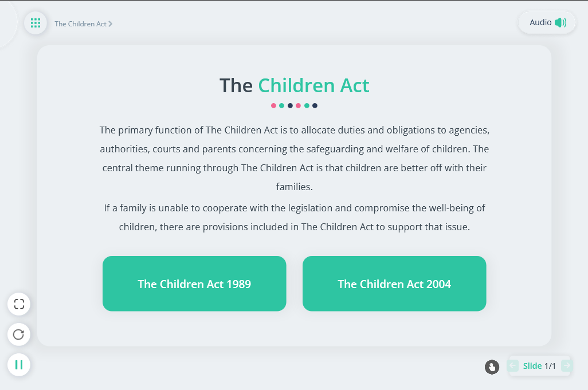Viewport: 588px width, 390px height.
Task: Select the teal dot below the heading
Action: point(281,105)
